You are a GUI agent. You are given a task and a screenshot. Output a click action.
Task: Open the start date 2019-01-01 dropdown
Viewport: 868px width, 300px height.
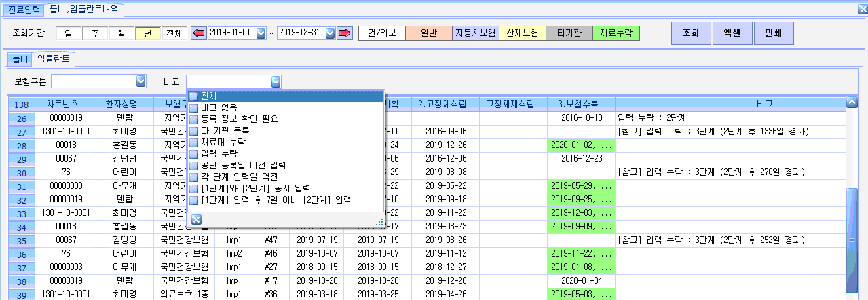click(x=261, y=33)
